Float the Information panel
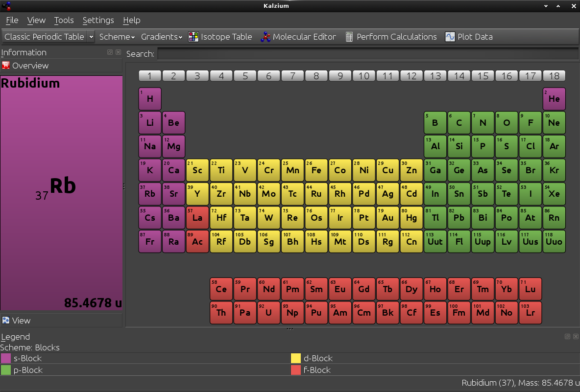 tap(110, 52)
